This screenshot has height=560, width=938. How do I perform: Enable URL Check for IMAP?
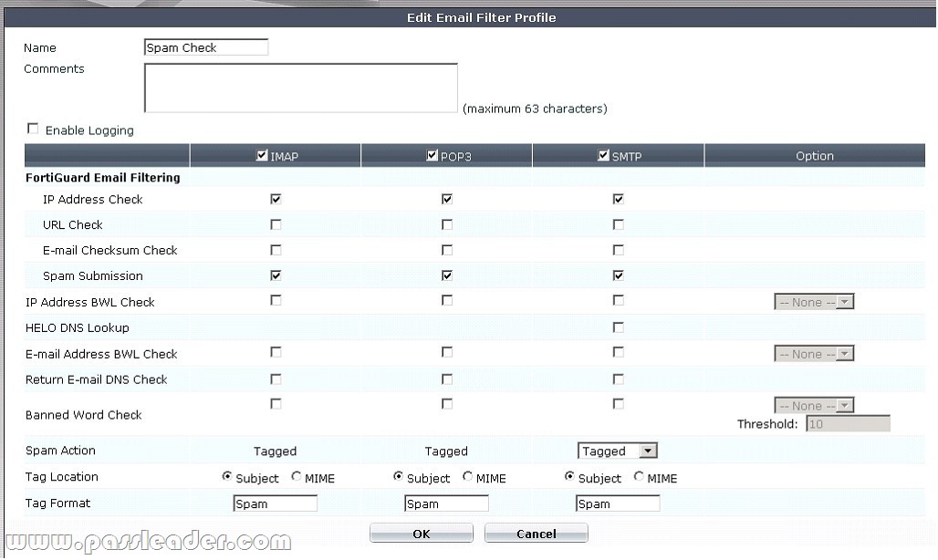(x=276, y=224)
